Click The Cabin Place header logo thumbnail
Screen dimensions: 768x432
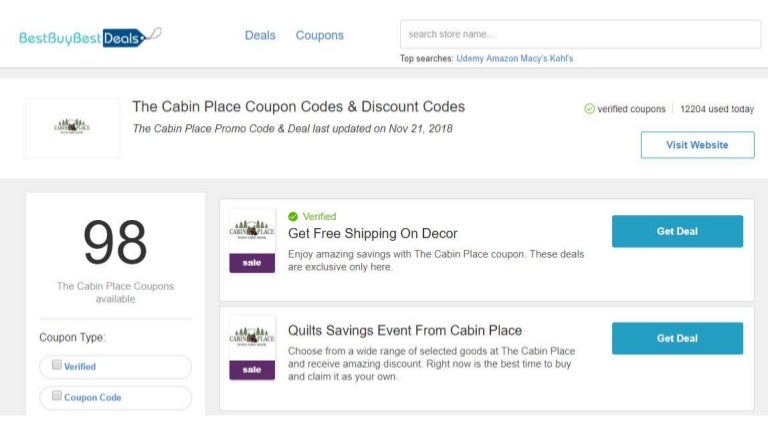tap(72, 127)
